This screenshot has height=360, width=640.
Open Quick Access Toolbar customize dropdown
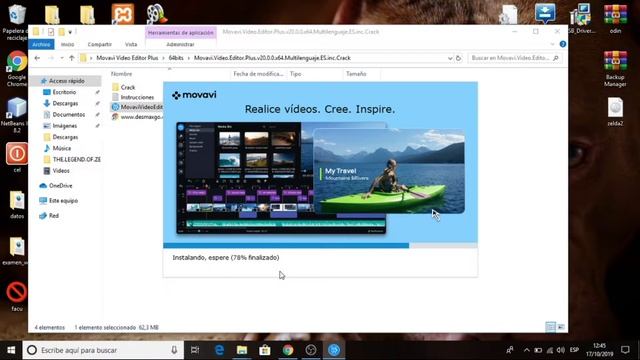click(70, 32)
